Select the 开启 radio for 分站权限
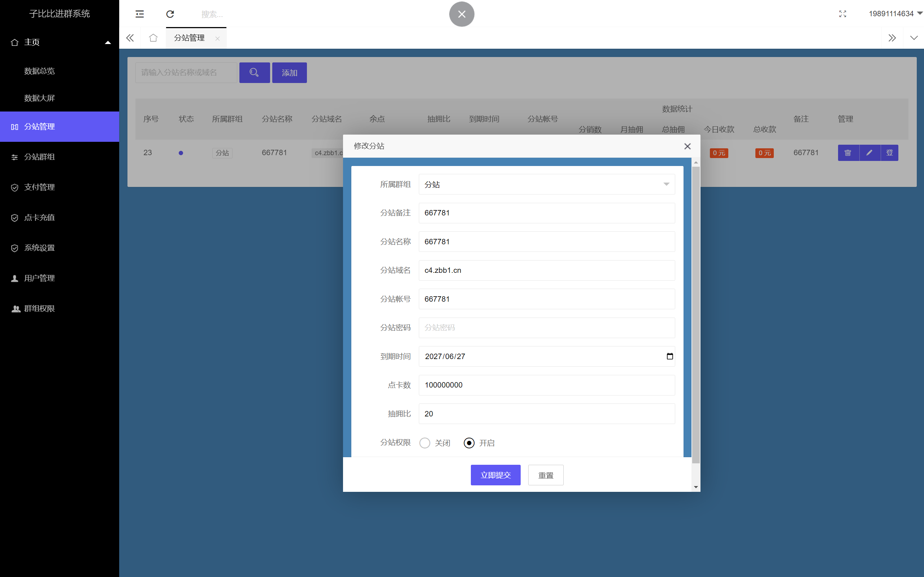This screenshot has height=577, width=924. tap(469, 443)
